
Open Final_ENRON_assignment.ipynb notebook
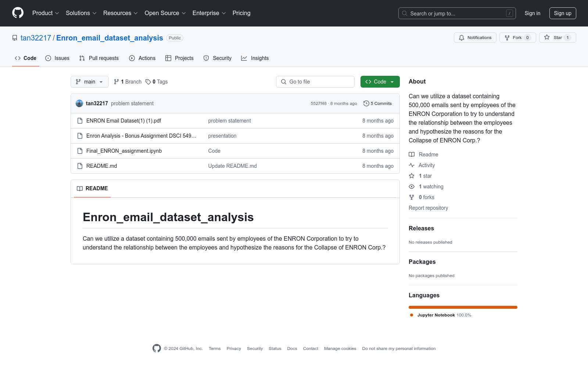pyautogui.click(x=124, y=151)
